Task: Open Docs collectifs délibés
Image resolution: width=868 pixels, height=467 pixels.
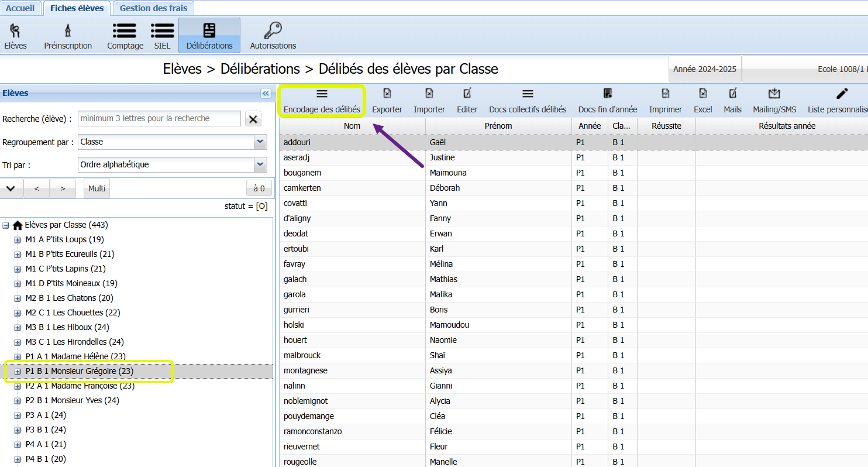Action: pos(528,101)
